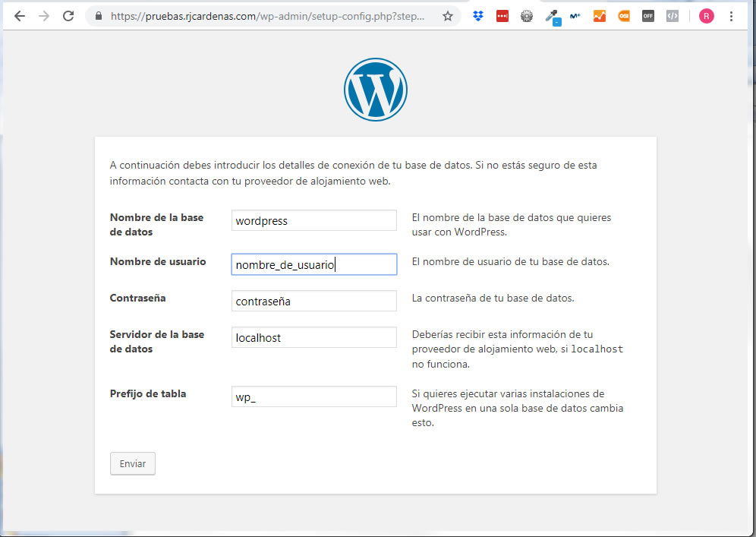Toggle the OFF extension icon
The image size is (756, 537).
pyautogui.click(x=648, y=16)
